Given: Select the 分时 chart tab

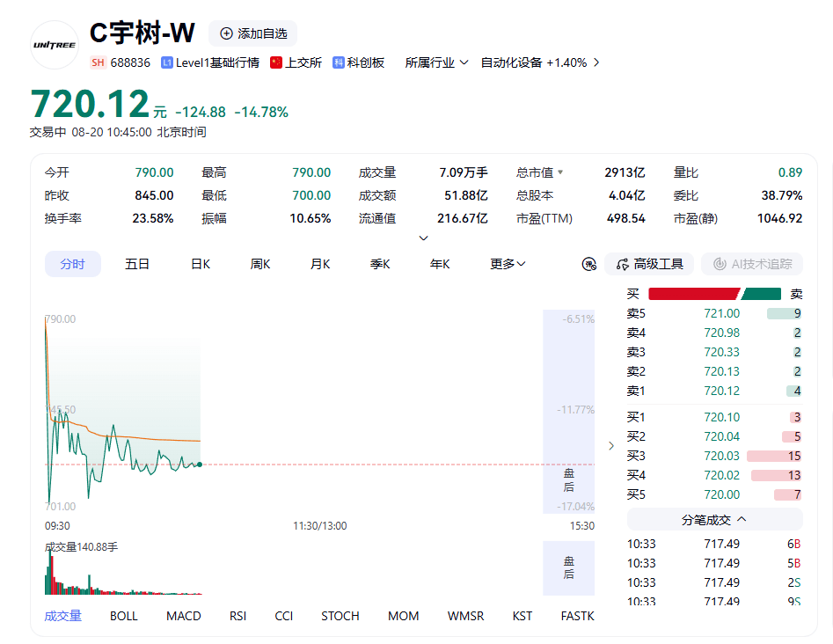Looking at the screenshot, I should pos(73,264).
